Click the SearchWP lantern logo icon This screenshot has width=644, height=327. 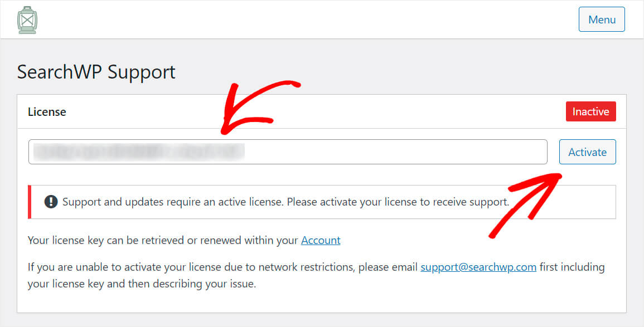tap(27, 19)
